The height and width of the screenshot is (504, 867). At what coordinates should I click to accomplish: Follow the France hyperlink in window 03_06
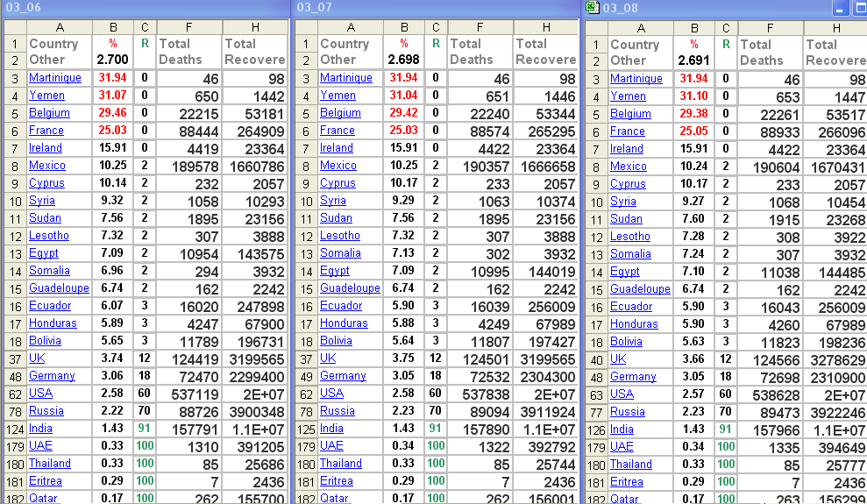46,131
